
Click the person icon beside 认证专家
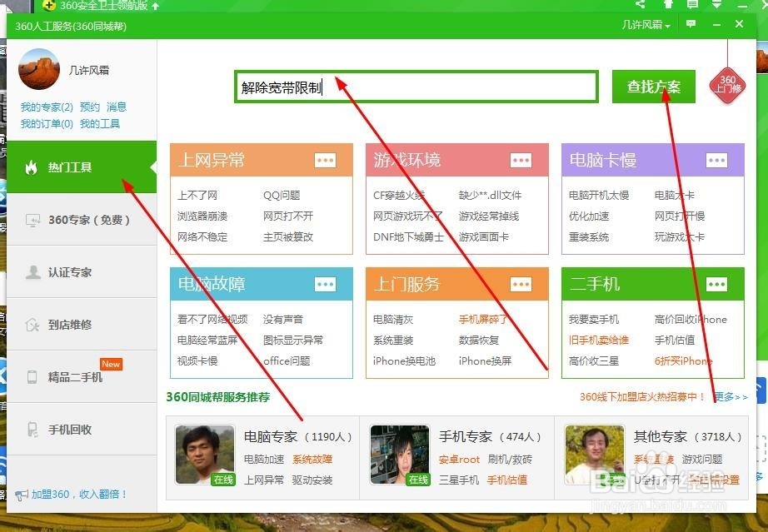pyautogui.click(x=32, y=272)
